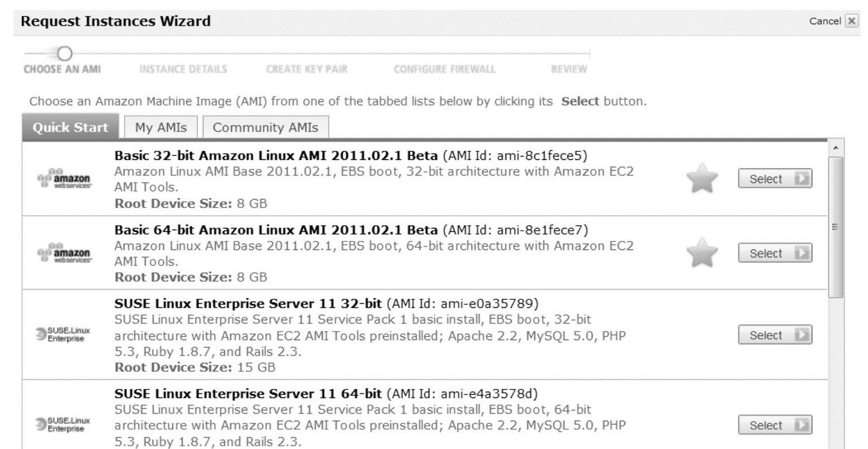Viewport: 868px width, 449px height.
Task: Switch to the My AMIs tab
Action: coord(160,128)
